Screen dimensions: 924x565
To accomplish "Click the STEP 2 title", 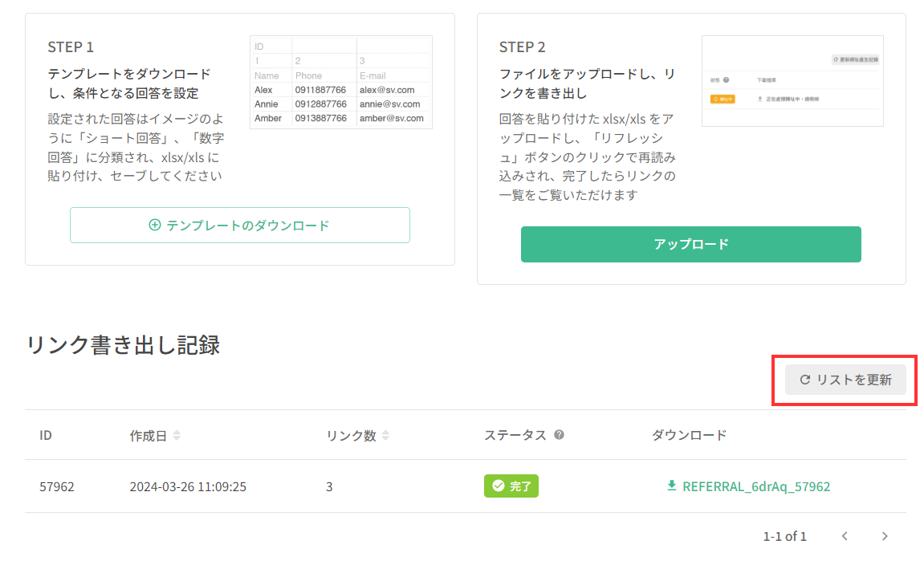I will (522, 47).
